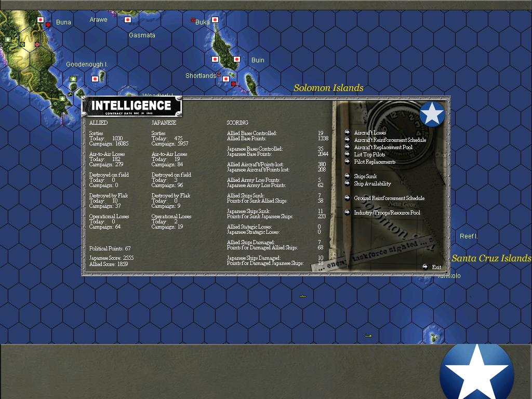Click the JAPANESE column heading
The width and height of the screenshot is (532, 399).
[x=164, y=123]
